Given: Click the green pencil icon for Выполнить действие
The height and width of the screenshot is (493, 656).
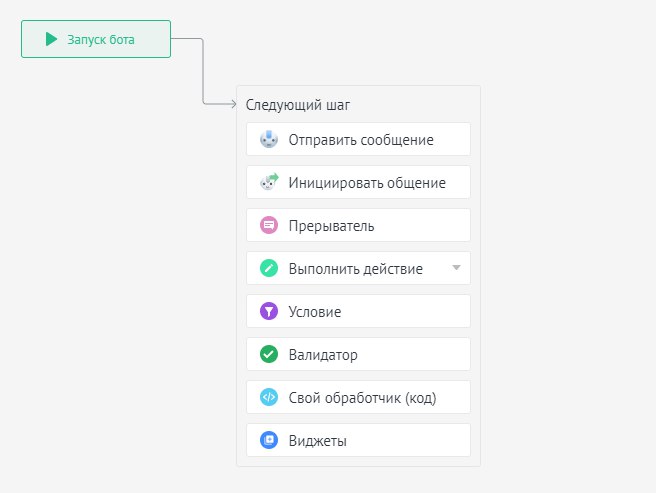Looking at the screenshot, I should click(269, 268).
